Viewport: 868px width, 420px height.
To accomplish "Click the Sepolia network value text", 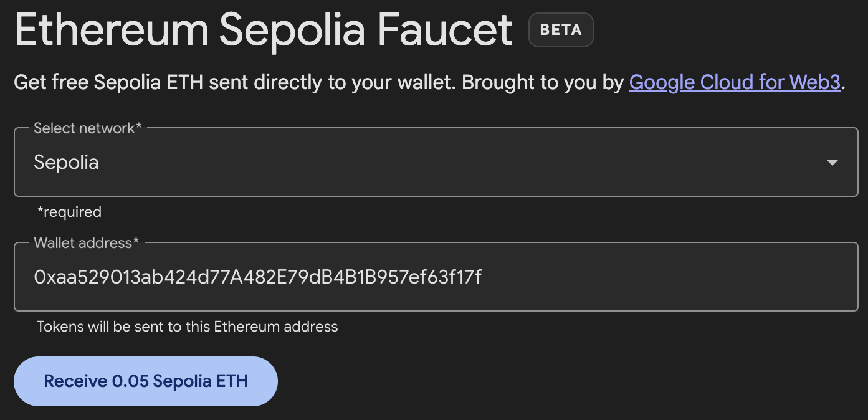I will pyautogui.click(x=66, y=163).
